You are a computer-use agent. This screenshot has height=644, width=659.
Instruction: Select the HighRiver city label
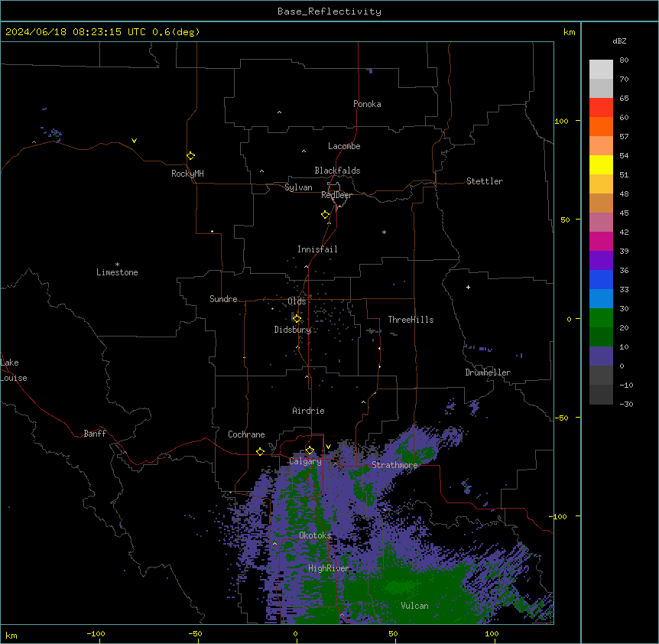click(x=329, y=568)
